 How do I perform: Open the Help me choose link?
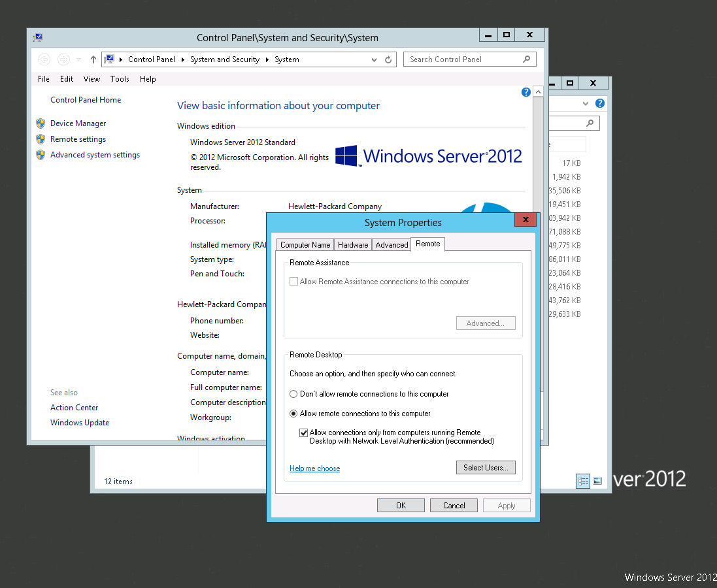314,468
